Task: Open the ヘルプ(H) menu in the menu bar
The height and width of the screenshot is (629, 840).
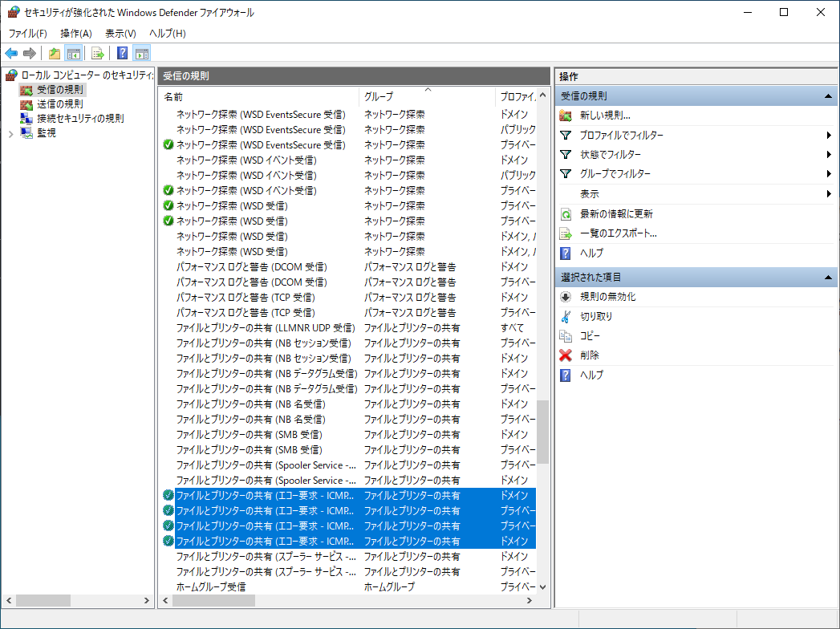Action: (x=167, y=33)
